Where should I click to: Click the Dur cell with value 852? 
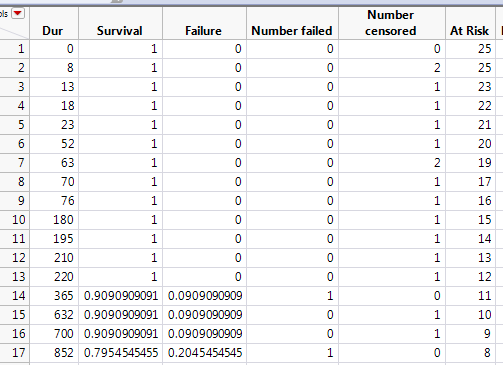pos(54,353)
